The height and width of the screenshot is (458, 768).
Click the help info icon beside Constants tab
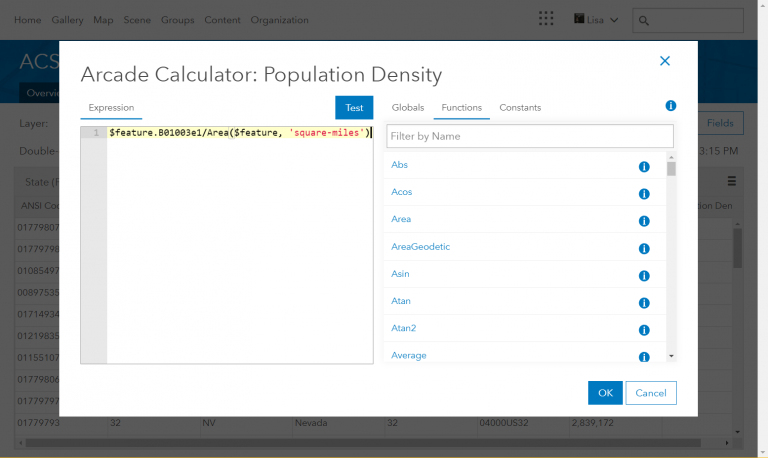(671, 106)
